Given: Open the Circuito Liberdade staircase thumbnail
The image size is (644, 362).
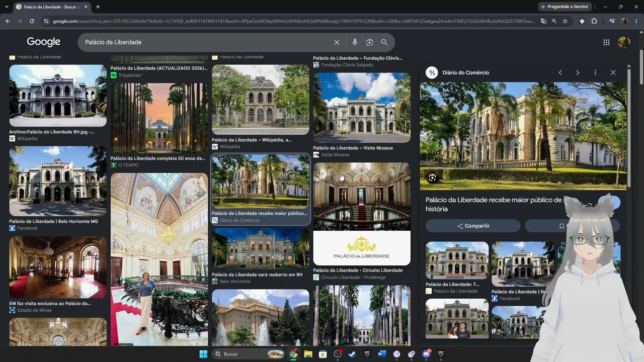Looking at the screenshot, I should [362, 214].
